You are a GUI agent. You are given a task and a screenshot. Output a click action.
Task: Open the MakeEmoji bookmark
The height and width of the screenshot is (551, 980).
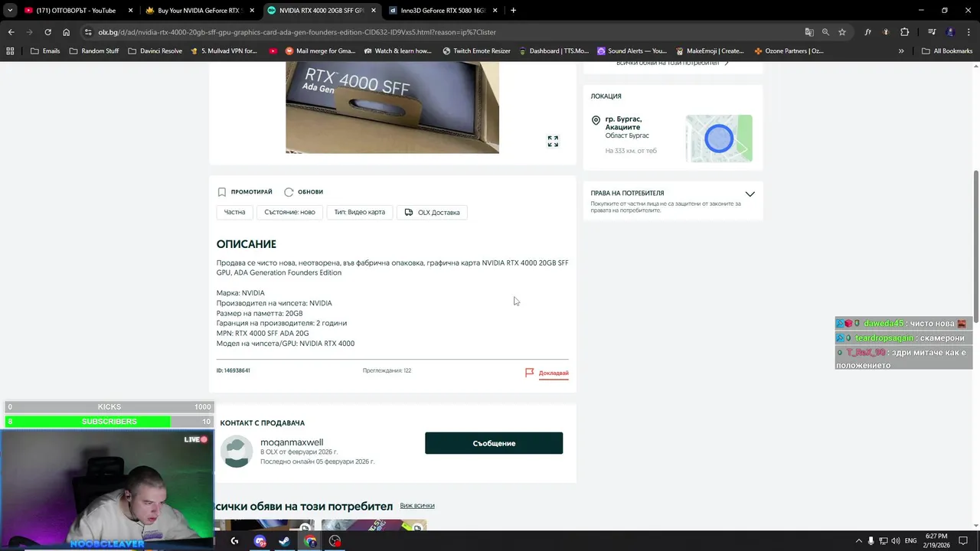click(x=710, y=51)
